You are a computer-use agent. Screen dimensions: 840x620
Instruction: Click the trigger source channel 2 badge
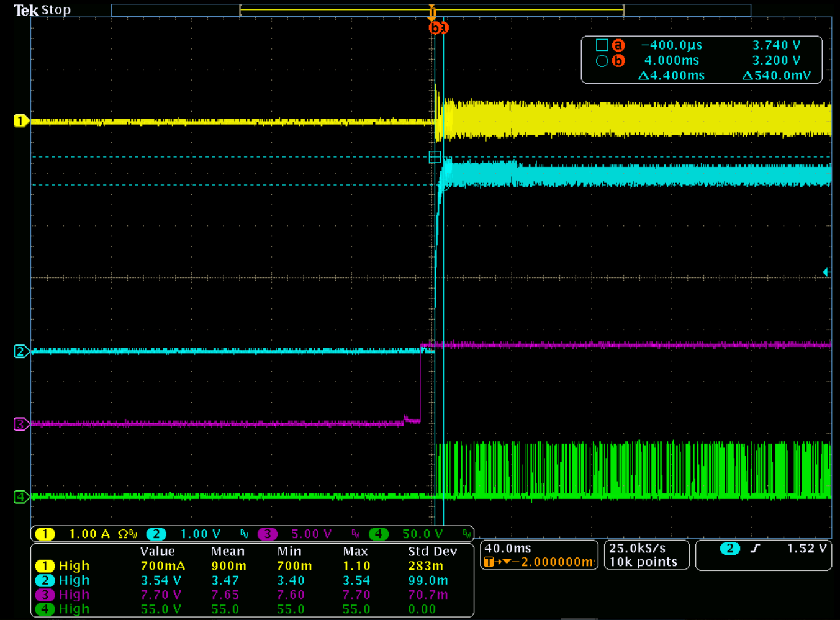pos(730,548)
